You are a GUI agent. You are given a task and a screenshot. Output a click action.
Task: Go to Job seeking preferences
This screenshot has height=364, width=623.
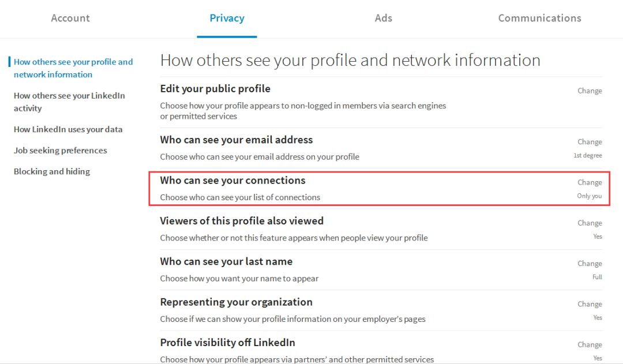click(x=61, y=151)
